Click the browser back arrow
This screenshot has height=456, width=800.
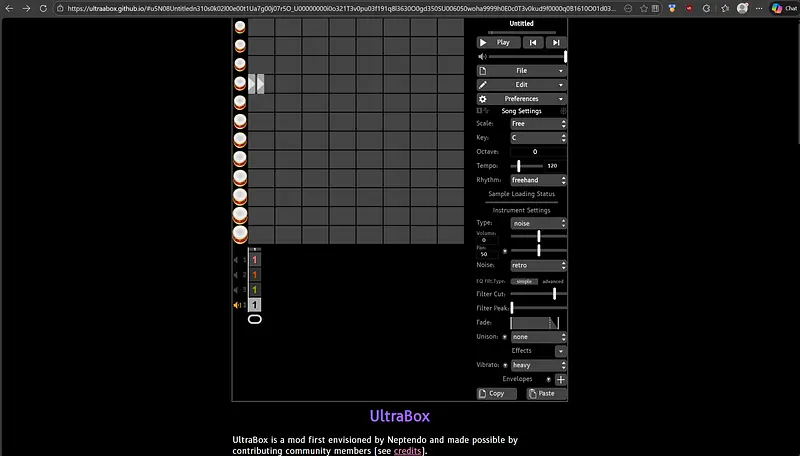coord(11,8)
